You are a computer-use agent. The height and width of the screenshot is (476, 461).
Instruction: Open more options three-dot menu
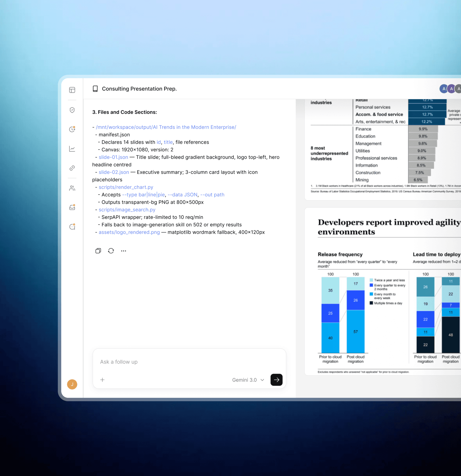click(124, 251)
